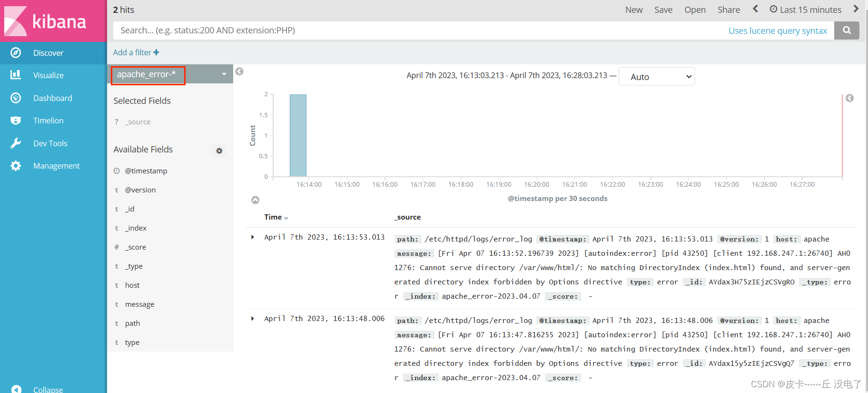
Task: Open the Visualize bar chart icon
Action: pyautogui.click(x=16, y=75)
